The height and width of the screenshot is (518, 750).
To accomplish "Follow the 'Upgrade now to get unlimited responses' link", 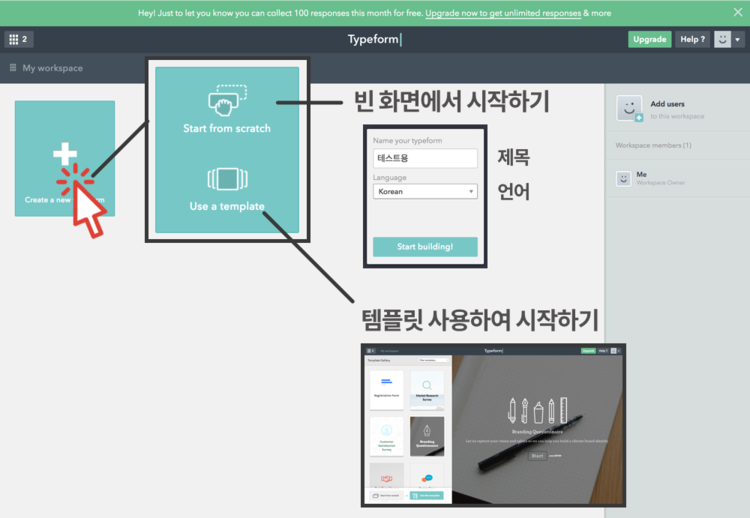I will point(503,13).
